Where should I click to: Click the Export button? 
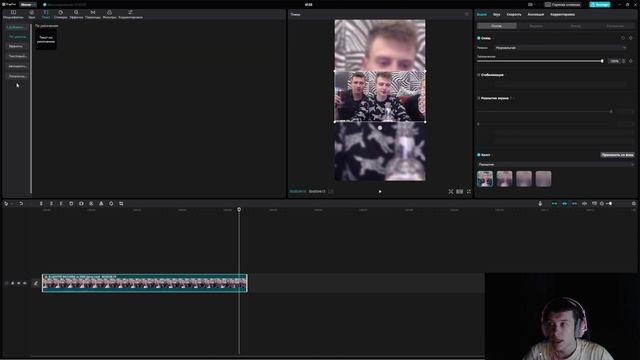(600, 4)
